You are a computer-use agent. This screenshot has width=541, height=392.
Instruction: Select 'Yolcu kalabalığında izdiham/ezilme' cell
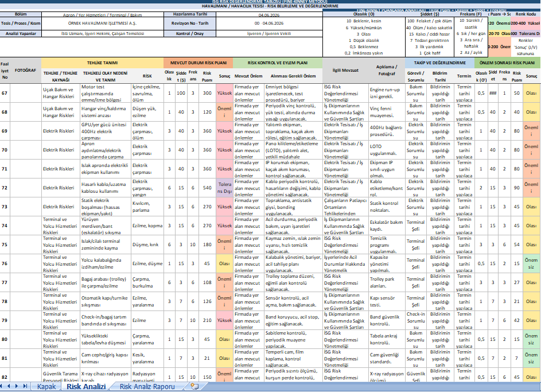(x=106, y=263)
